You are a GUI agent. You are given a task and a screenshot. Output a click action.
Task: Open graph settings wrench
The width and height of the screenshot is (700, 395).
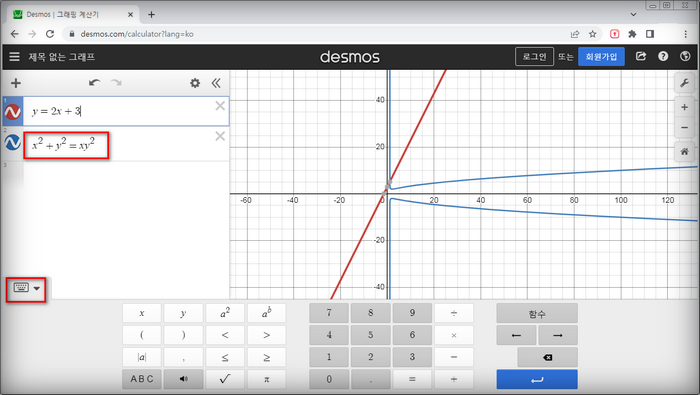[x=684, y=83]
